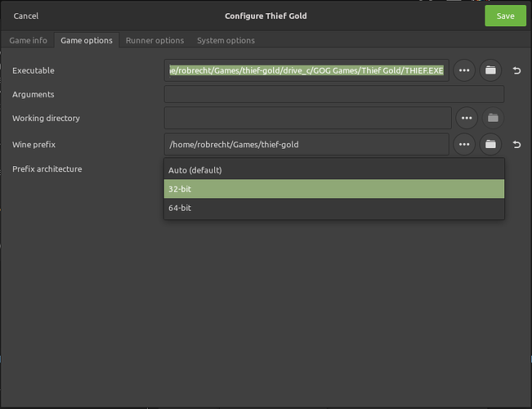
Task: Click into the Arguments input field
Action: coord(334,94)
